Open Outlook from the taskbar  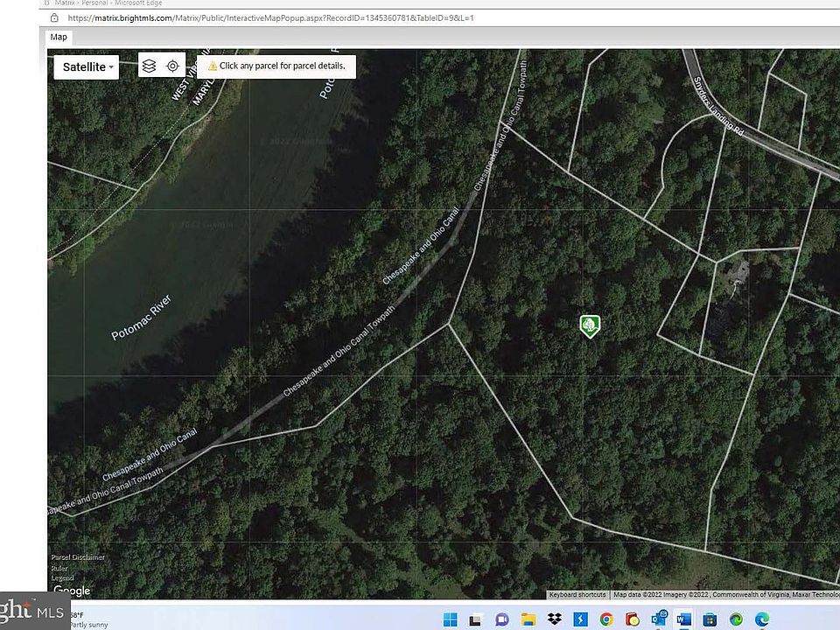click(657, 619)
